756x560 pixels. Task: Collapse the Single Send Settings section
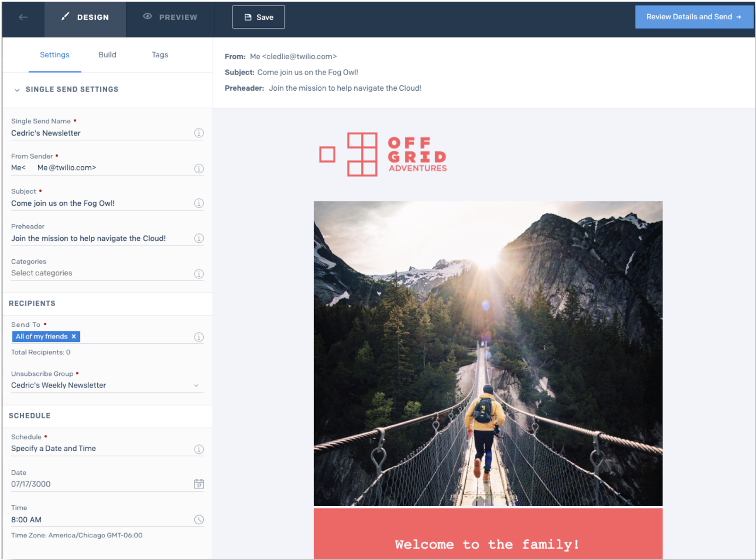tap(17, 89)
